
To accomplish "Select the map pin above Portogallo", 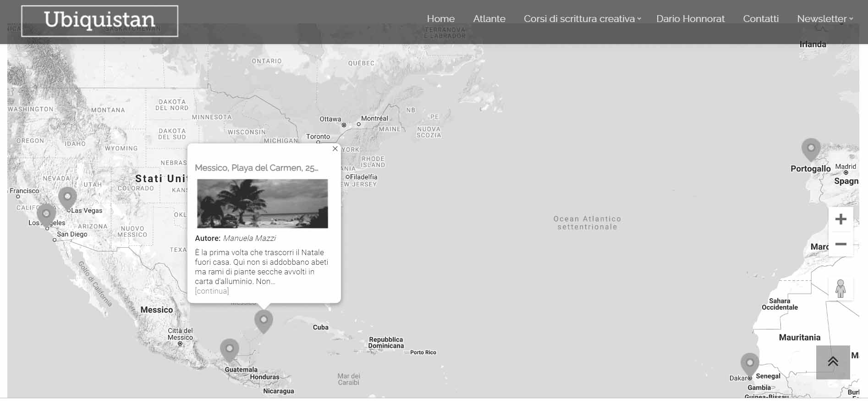I will (811, 149).
